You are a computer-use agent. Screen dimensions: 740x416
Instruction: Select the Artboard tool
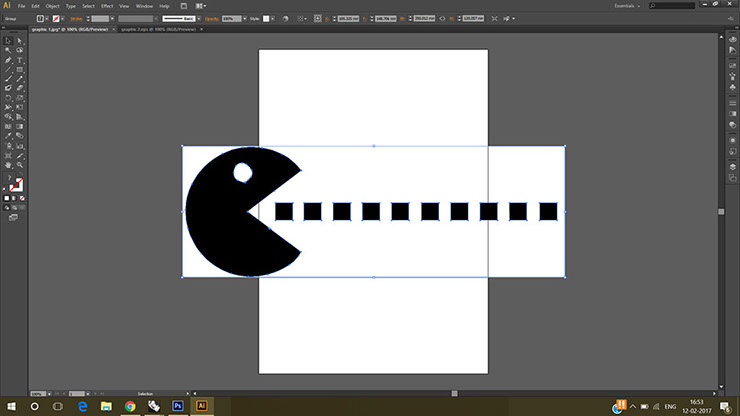click(x=8, y=156)
